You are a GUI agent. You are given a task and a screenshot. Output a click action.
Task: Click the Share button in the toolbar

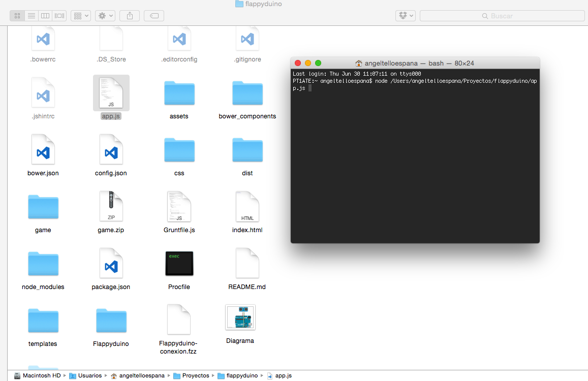point(129,15)
